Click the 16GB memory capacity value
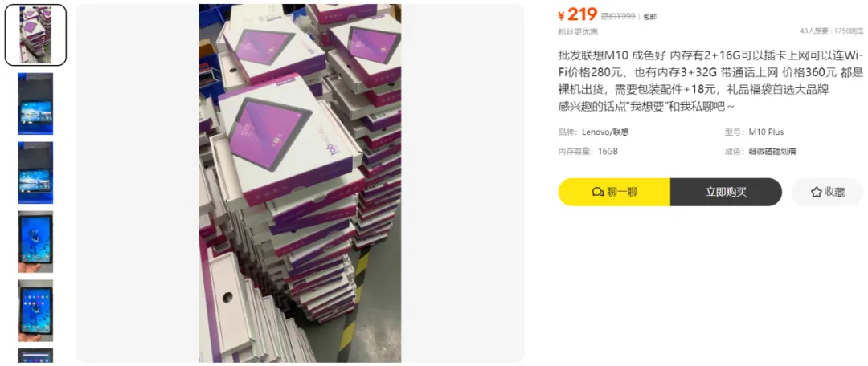Screen dimensions: 868x366 point(608,151)
